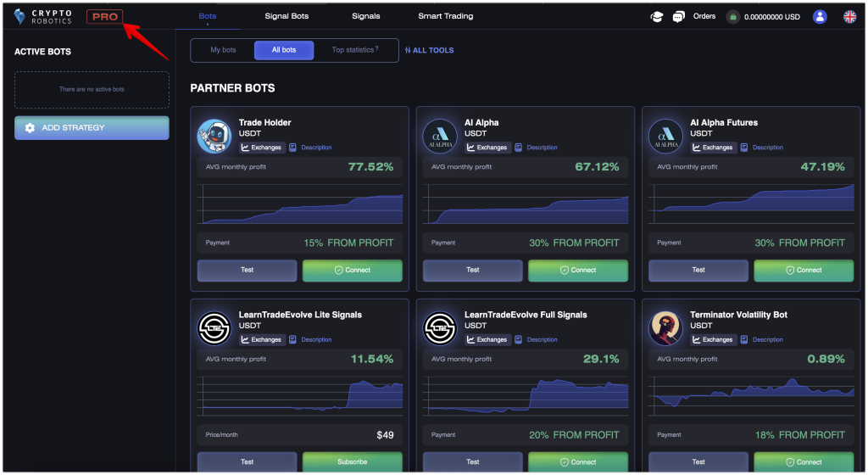Image resolution: width=868 pixels, height=475 pixels.
Task: Click the Terminator Volatility Bot avatar
Action: click(x=666, y=327)
